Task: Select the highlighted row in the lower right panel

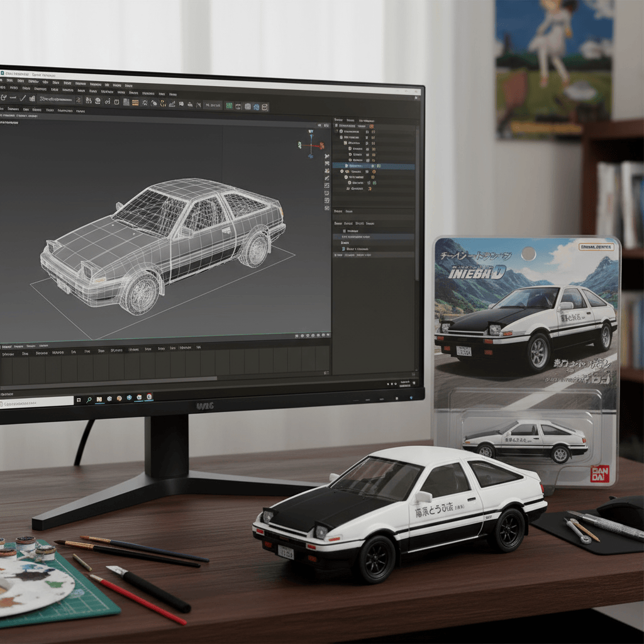Action: click(374, 237)
